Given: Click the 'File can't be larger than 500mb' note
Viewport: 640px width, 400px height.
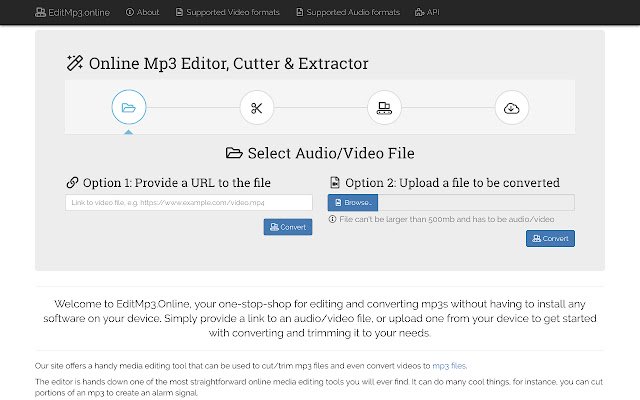Looking at the screenshot, I should (447, 219).
